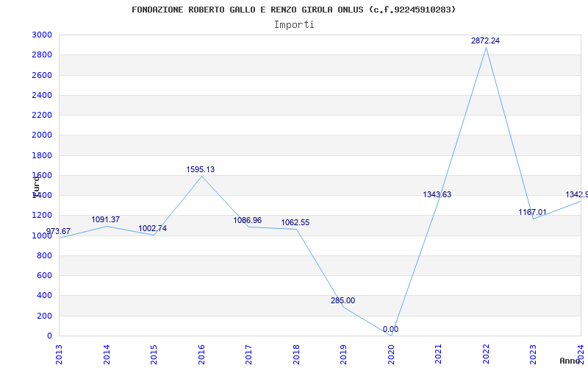
Task: Click the 1002.74 data label
Action: 153,229
